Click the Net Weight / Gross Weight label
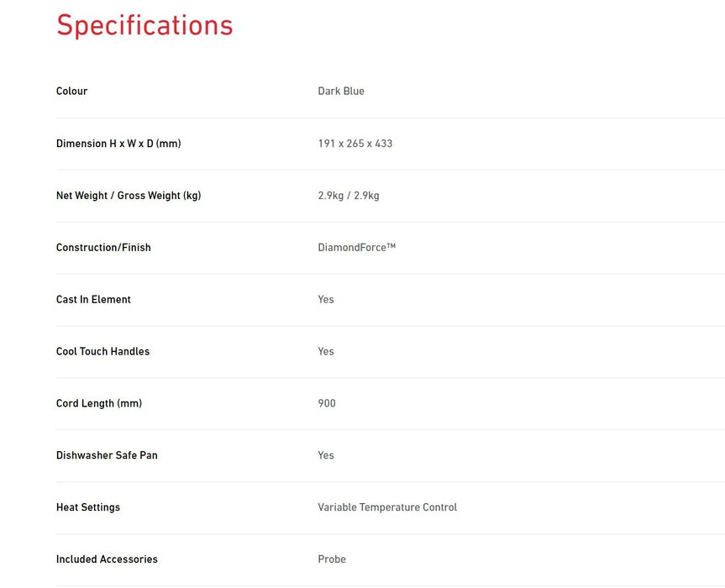This screenshot has height=588, width=725. (x=129, y=196)
